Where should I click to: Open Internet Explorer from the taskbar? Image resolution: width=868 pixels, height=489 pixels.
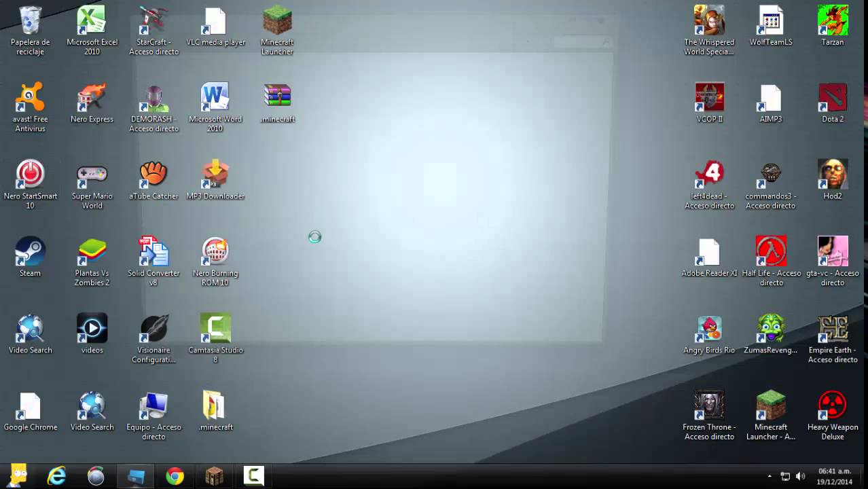tap(56, 476)
